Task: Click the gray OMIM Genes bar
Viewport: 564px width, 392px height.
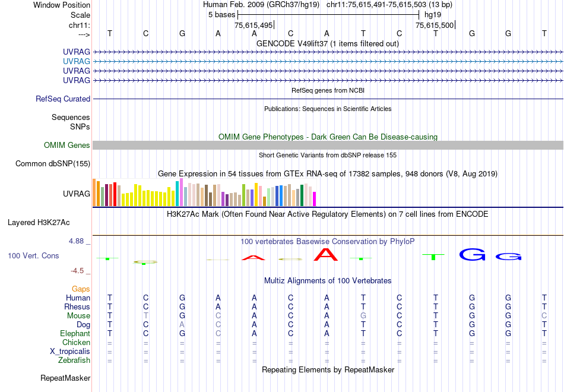Action: [x=328, y=145]
